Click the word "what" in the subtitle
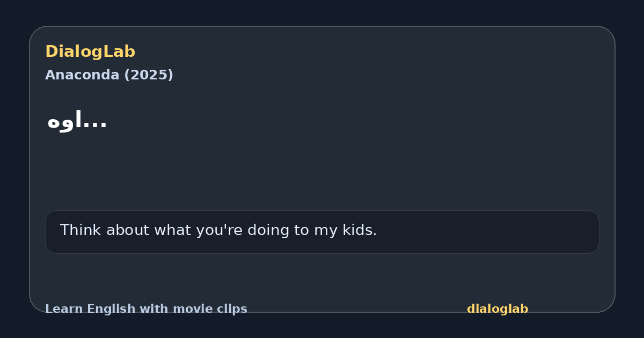The width and height of the screenshot is (644, 338). 171,230
